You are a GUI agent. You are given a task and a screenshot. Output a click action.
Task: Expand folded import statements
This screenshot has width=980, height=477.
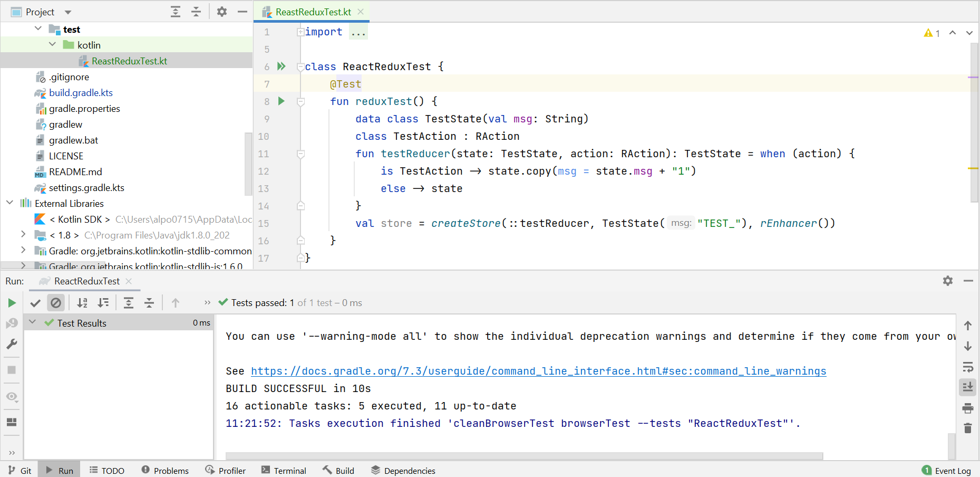(x=300, y=32)
